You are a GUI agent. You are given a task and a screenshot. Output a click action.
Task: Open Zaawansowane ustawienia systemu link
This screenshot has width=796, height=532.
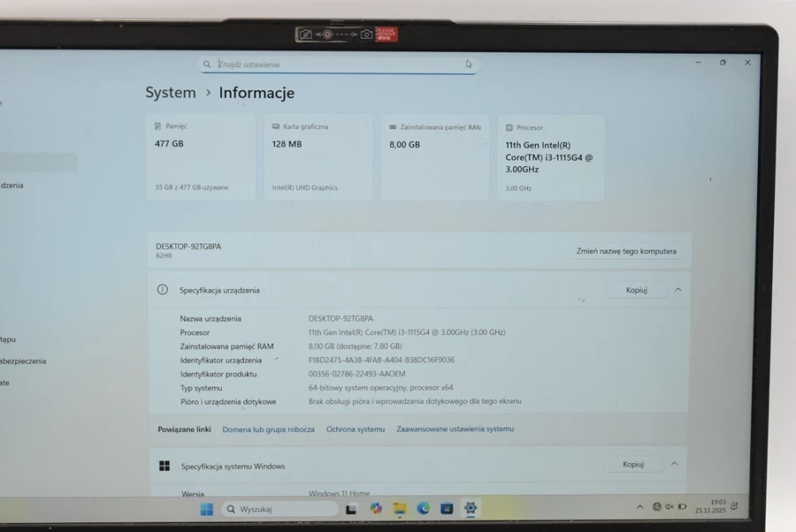pos(455,429)
